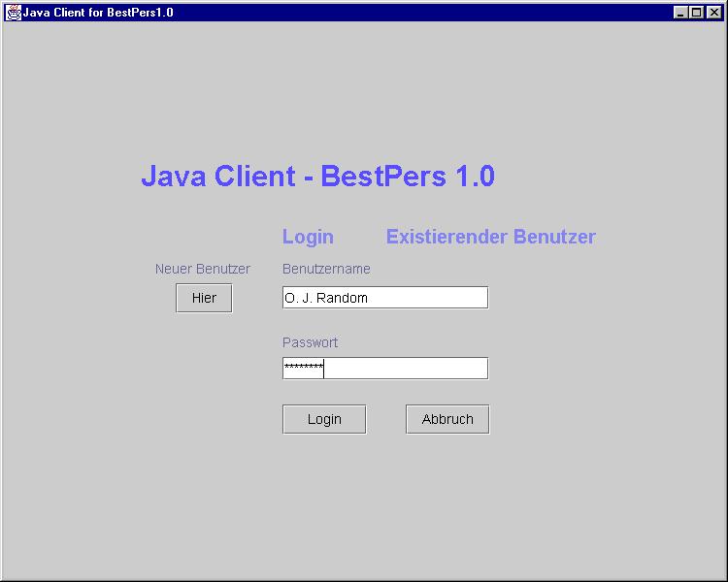Click the Java coffee cup title bar icon
The image size is (728, 582).
pos(14,13)
